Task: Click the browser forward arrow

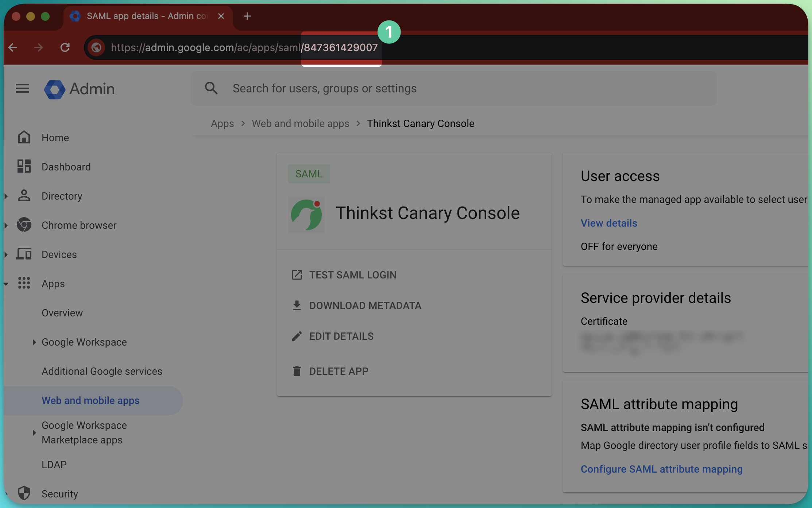Action: (x=38, y=47)
